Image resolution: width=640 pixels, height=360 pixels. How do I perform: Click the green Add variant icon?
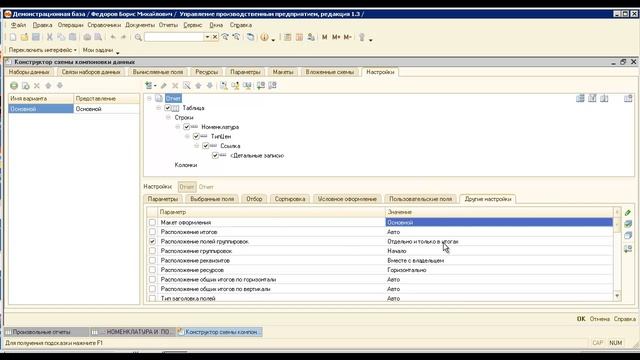pyautogui.click(x=14, y=86)
